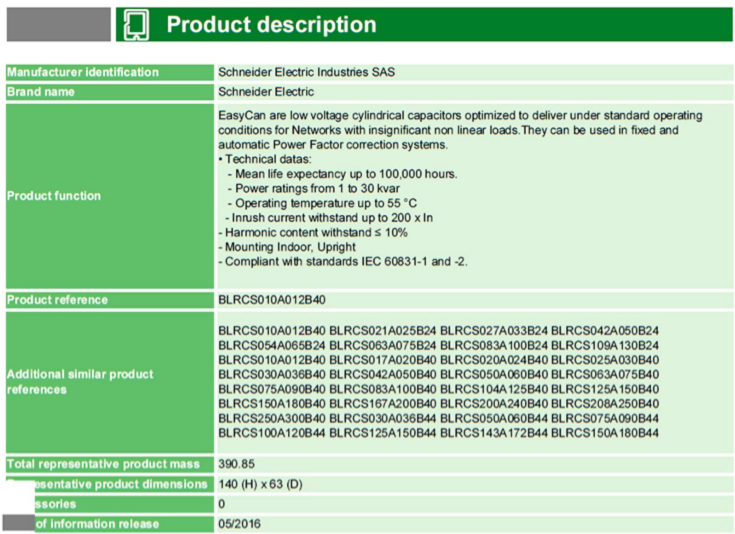
Task: Select reference BLRCS100A120B44
Action: [x=272, y=433]
